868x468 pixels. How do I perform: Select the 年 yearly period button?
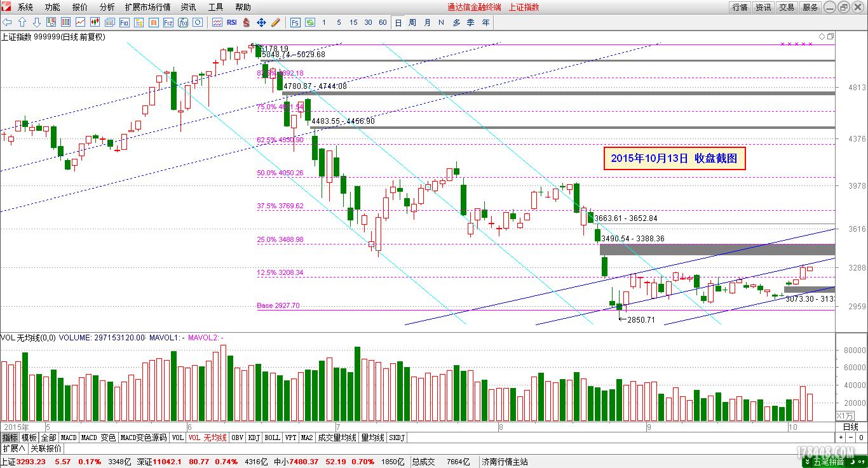[486, 22]
